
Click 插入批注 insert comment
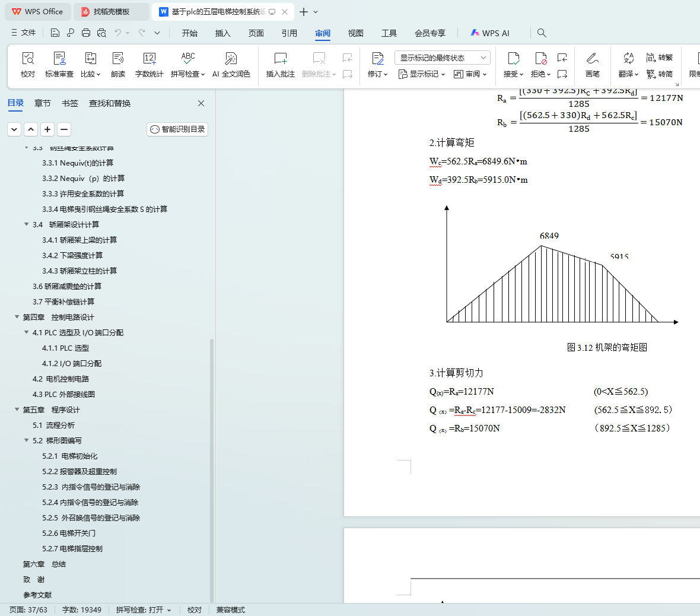coord(281,65)
